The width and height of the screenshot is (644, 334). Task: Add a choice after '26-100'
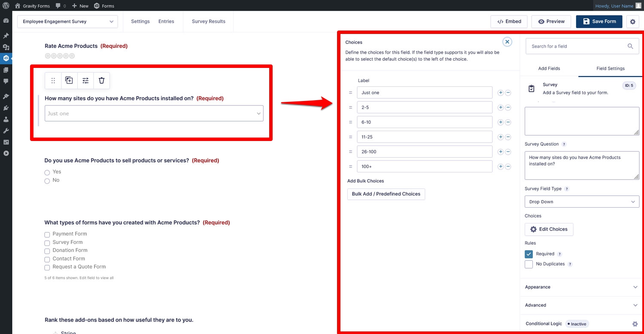500,152
